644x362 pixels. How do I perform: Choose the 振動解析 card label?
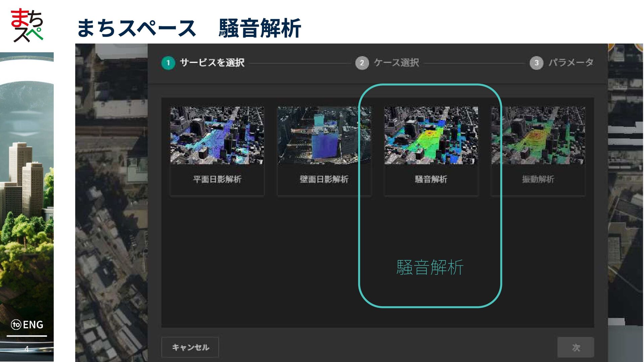(x=538, y=179)
